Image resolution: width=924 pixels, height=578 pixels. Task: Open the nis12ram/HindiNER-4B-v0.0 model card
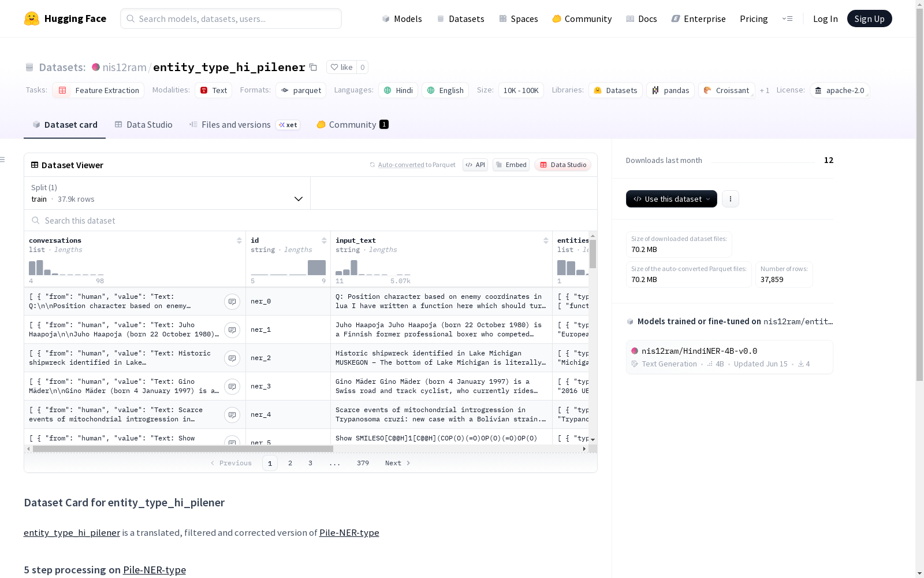coord(729,357)
